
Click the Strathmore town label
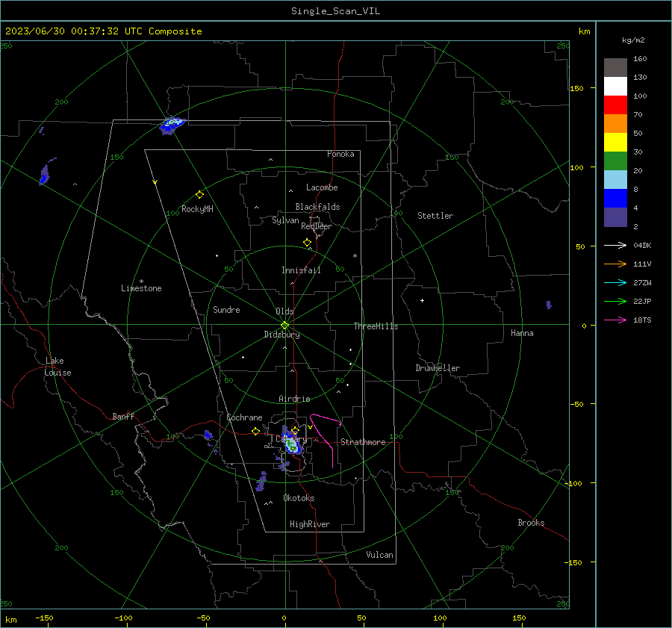point(363,442)
